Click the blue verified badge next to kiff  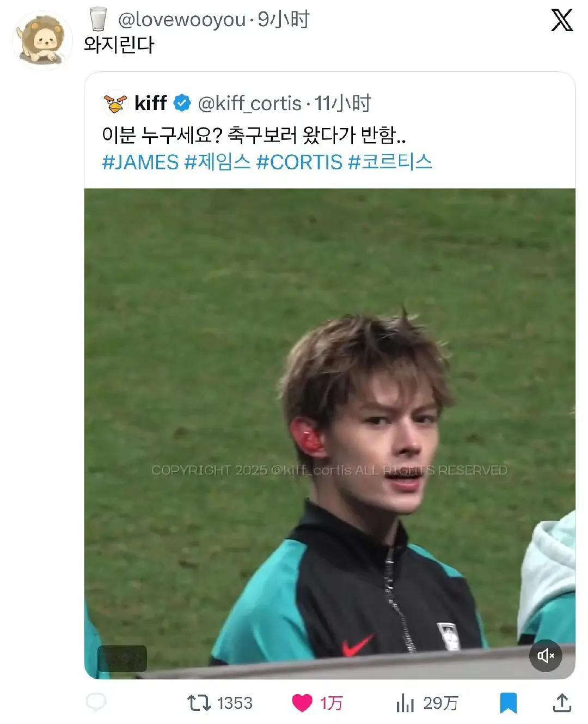tap(182, 103)
